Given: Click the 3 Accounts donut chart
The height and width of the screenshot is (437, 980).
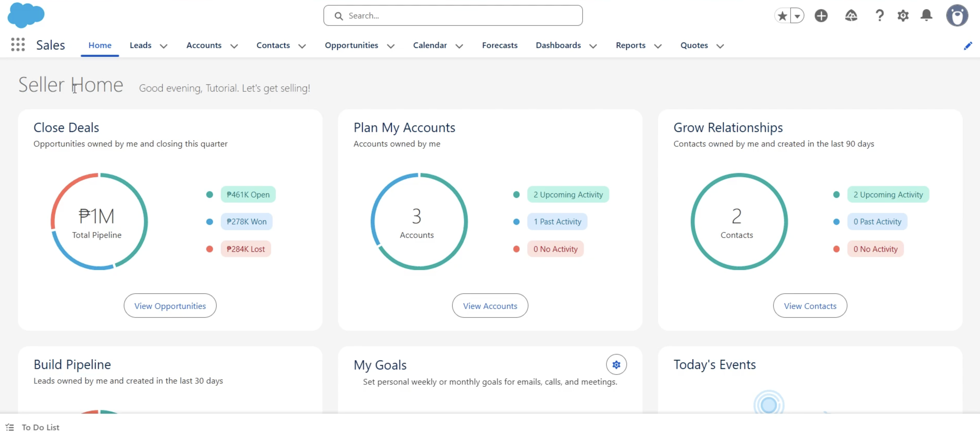Looking at the screenshot, I should 419,221.
